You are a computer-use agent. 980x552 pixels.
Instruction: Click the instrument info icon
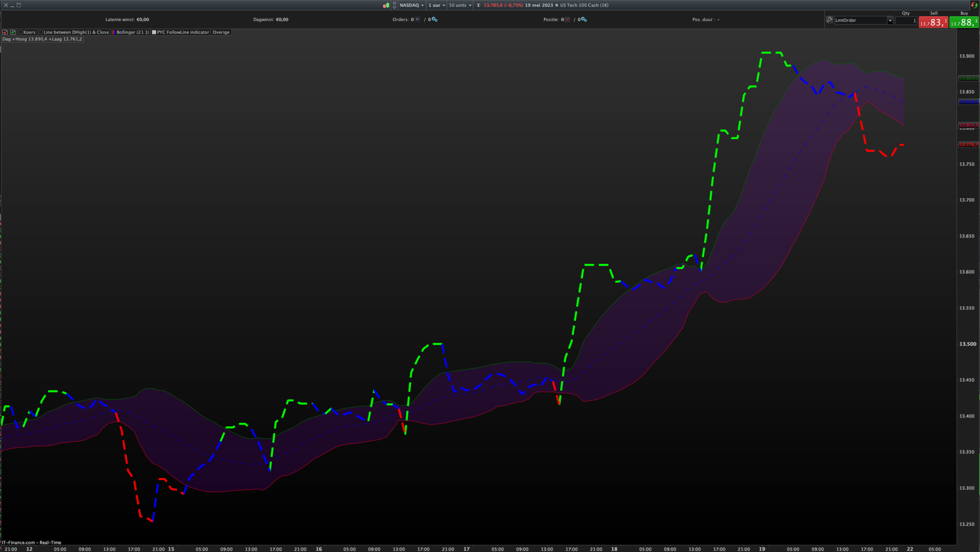pos(479,5)
